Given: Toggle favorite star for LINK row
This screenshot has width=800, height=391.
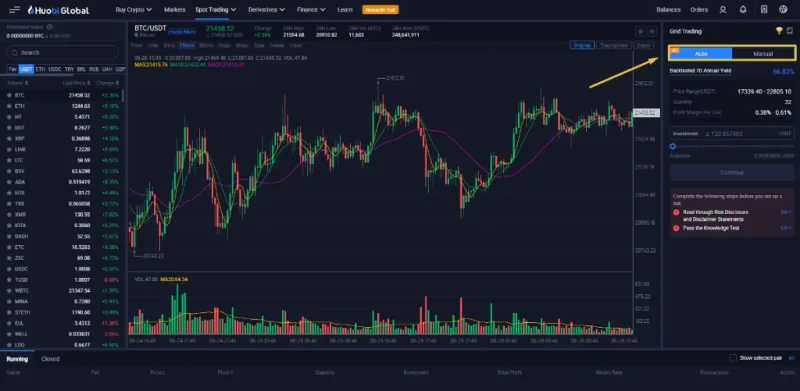Looking at the screenshot, I should [9, 149].
